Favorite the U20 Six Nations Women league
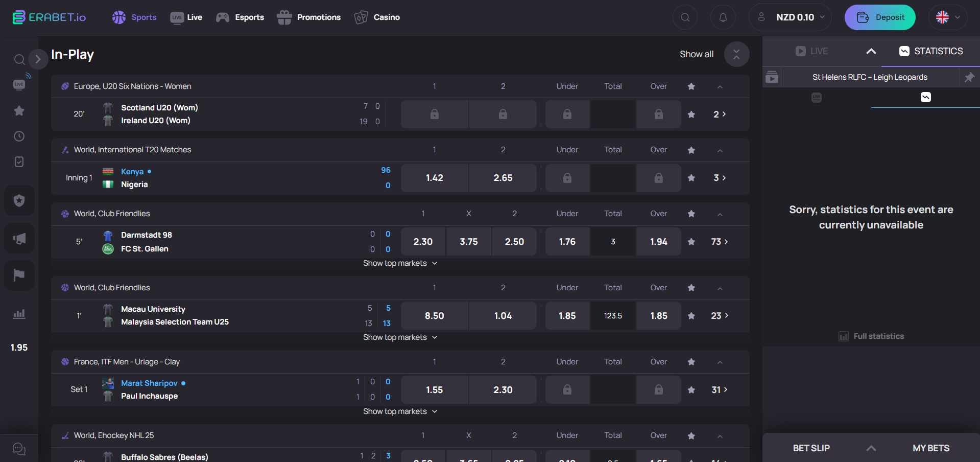 [691, 86]
